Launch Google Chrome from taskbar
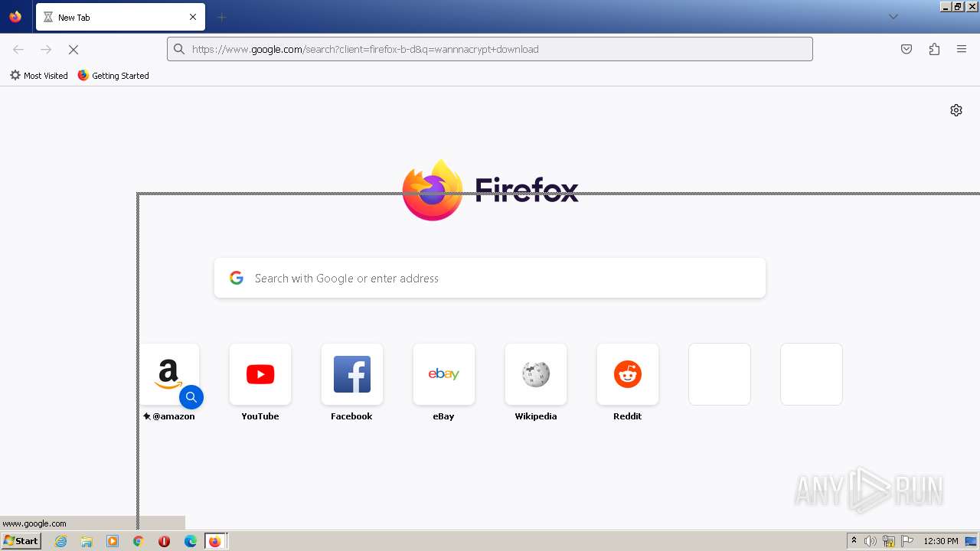This screenshot has height=551, width=980. [x=139, y=541]
